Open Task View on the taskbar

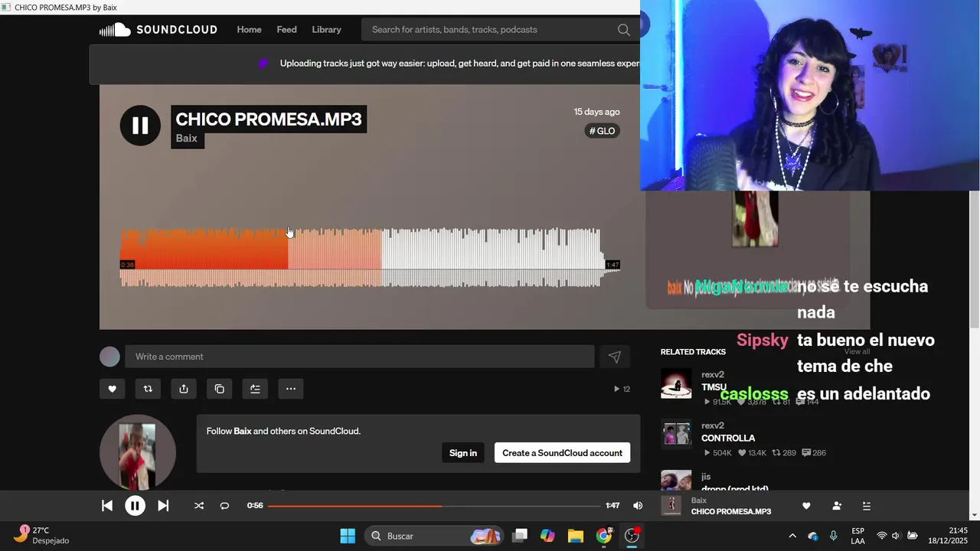click(520, 536)
